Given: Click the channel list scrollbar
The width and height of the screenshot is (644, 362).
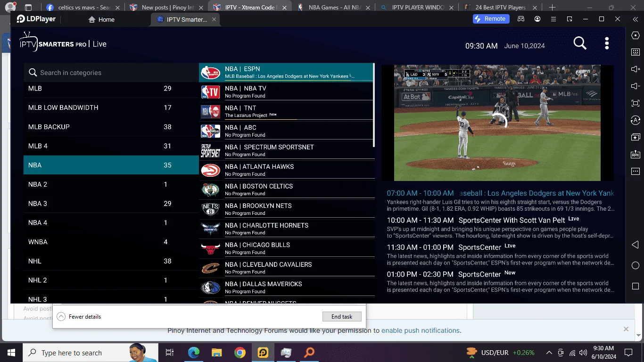Looking at the screenshot, I should 374,105.
